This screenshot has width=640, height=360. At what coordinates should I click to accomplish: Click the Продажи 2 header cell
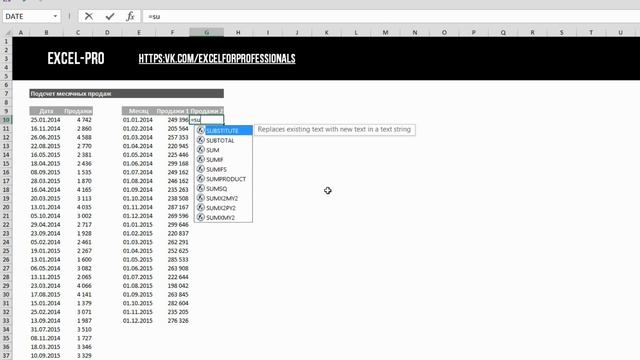207,111
